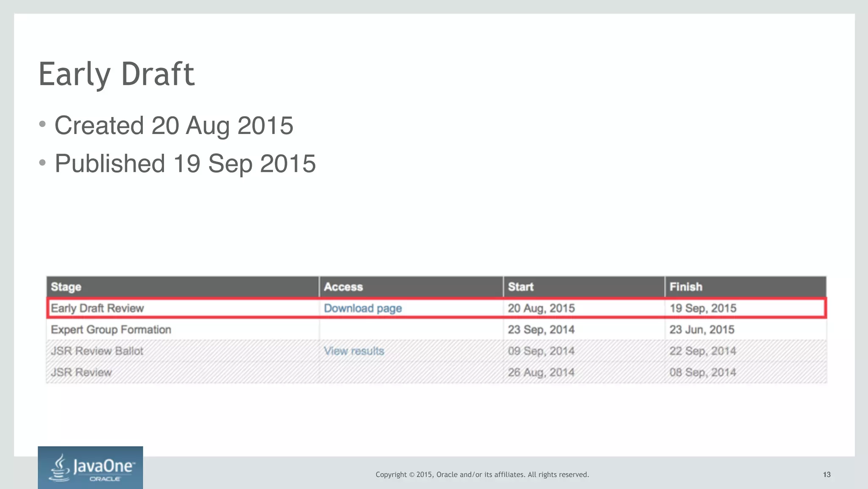Select the JSR Review row label
The image size is (868, 489).
[x=81, y=372]
